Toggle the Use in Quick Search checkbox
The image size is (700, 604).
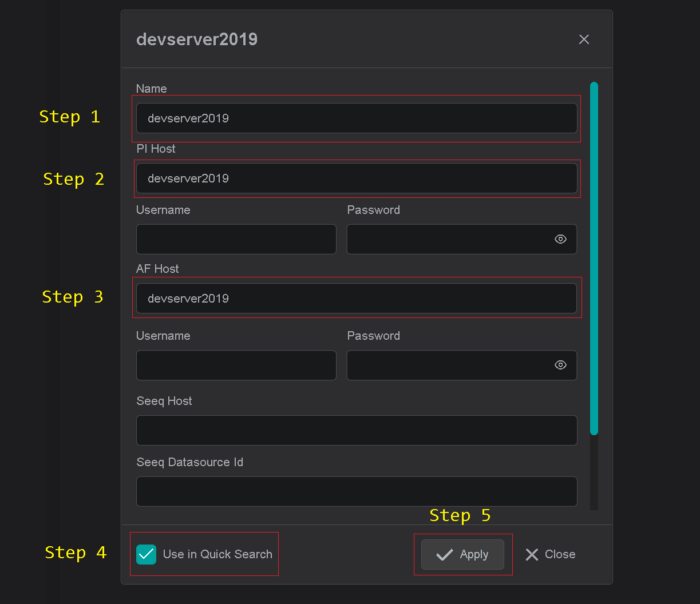click(147, 554)
